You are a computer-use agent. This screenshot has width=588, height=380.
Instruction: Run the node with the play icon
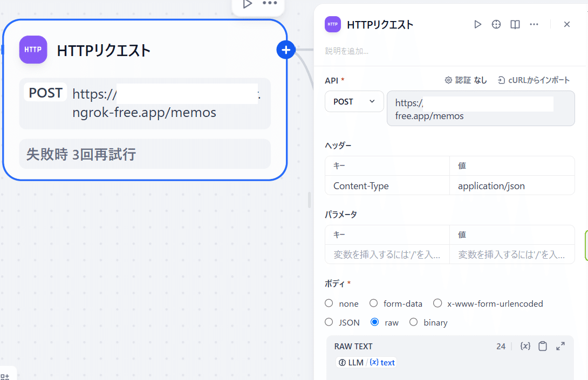tap(477, 24)
